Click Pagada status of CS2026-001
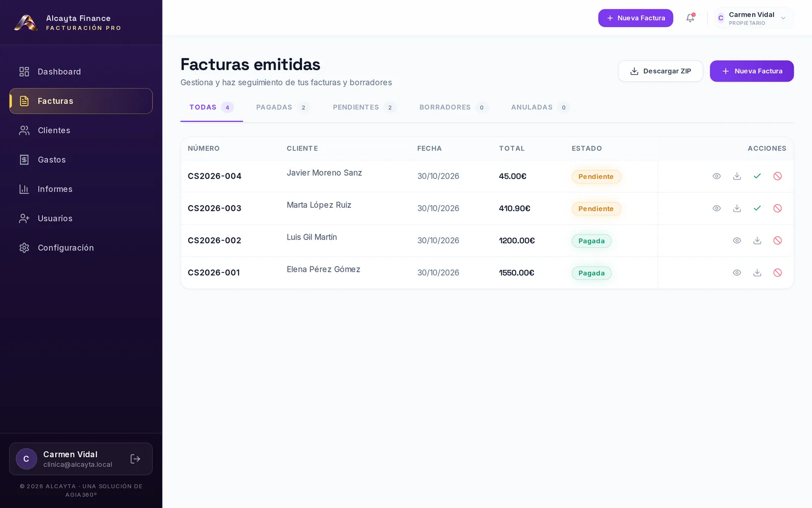This screenshot has width=812, height=508. pos(592,273)
